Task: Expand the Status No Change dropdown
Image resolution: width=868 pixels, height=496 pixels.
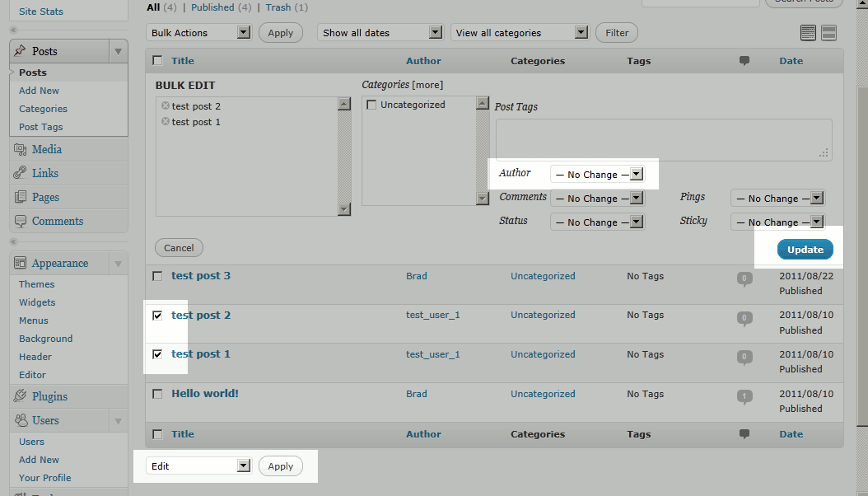Action: point(596,222)
